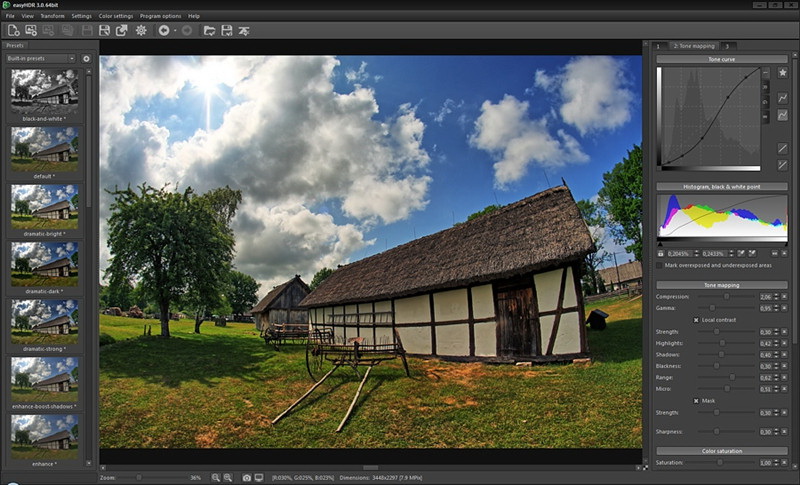This screenshot has width=800, height=485.
Task: Open the File menu
Action: click(x=10, y=16)
